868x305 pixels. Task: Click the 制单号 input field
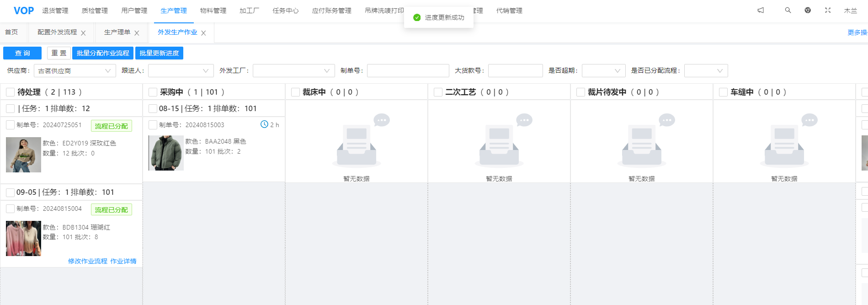tap(408, 71)
